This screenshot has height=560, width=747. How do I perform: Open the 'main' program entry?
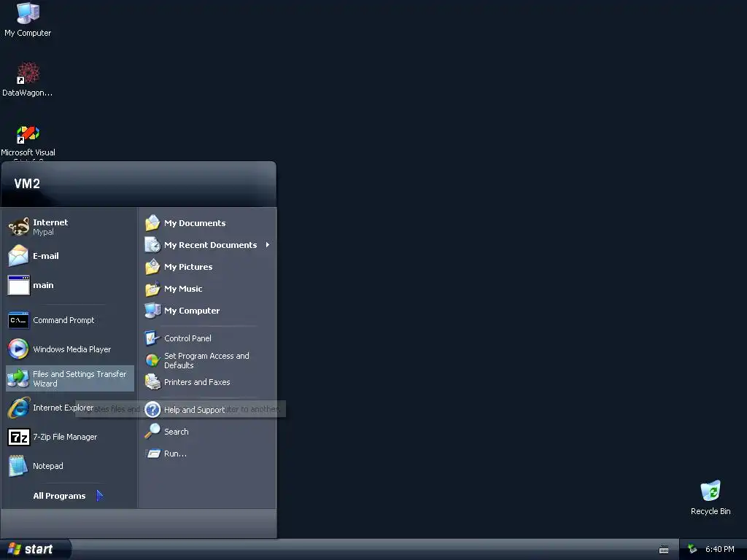click(x=70, y=285)
